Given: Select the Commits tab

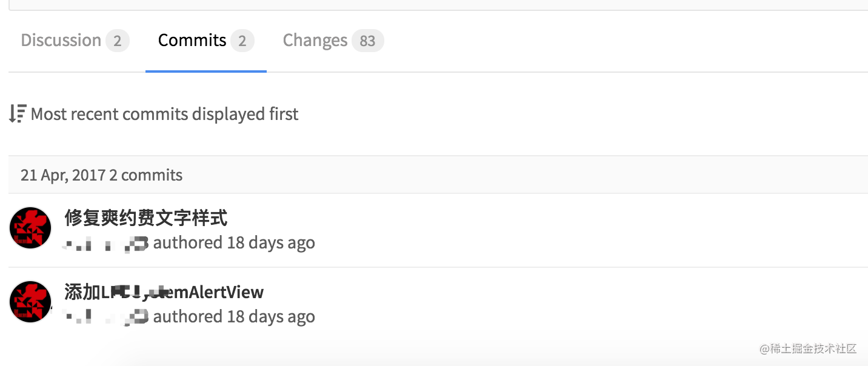Looking at the screenshot, I should tap(206, 41).
